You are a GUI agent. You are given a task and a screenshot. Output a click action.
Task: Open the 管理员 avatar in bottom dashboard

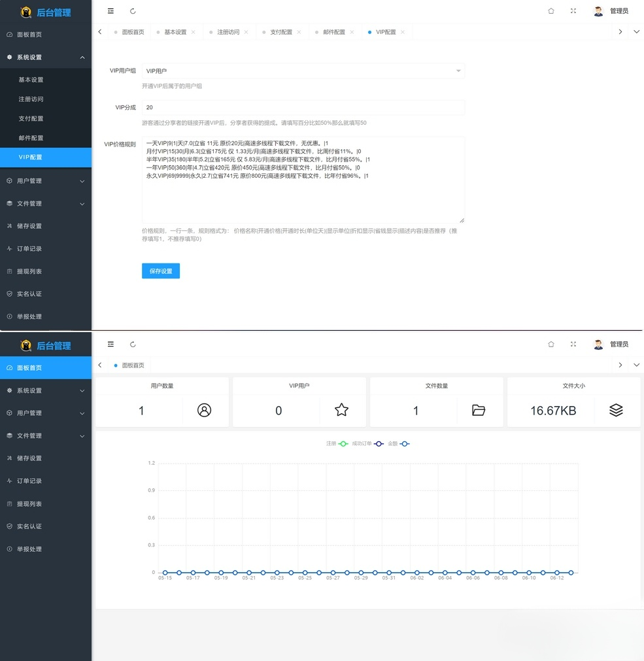pos(598,345)
